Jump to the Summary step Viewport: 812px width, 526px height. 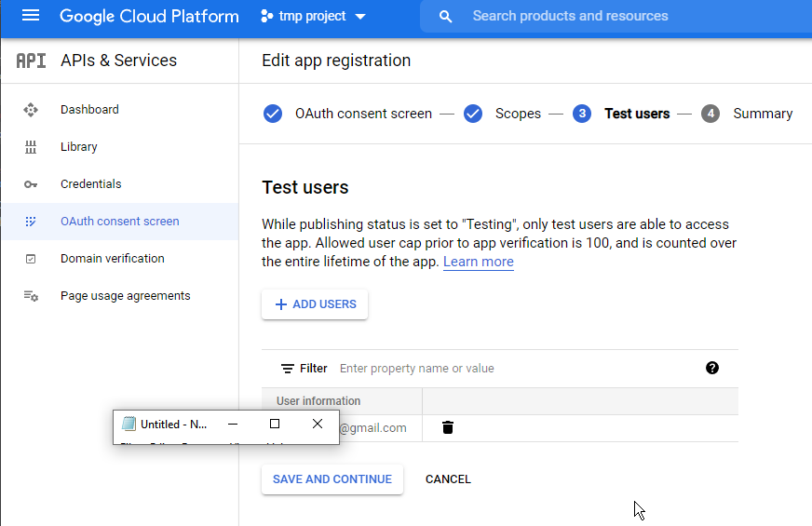762,114
